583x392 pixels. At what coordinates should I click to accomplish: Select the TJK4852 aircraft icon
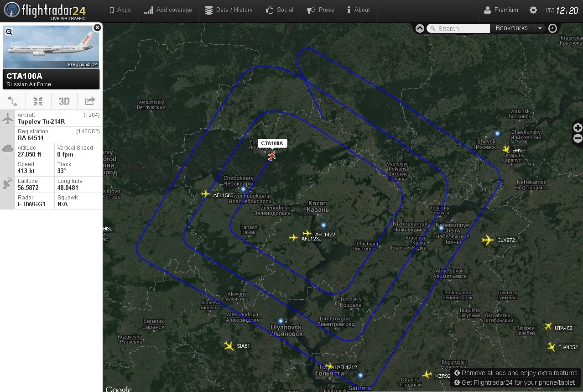click(x=552, y=347)
